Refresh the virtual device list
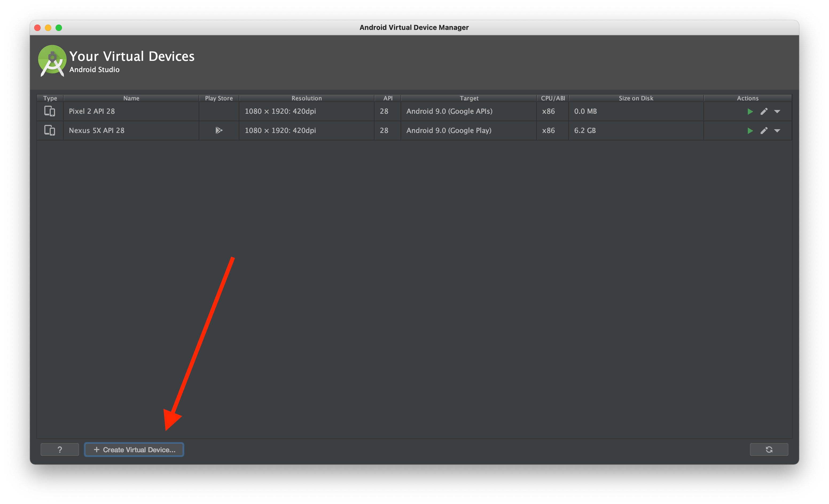Image resolution: width=829 pixels, height=504 pixels. (769, 450)
